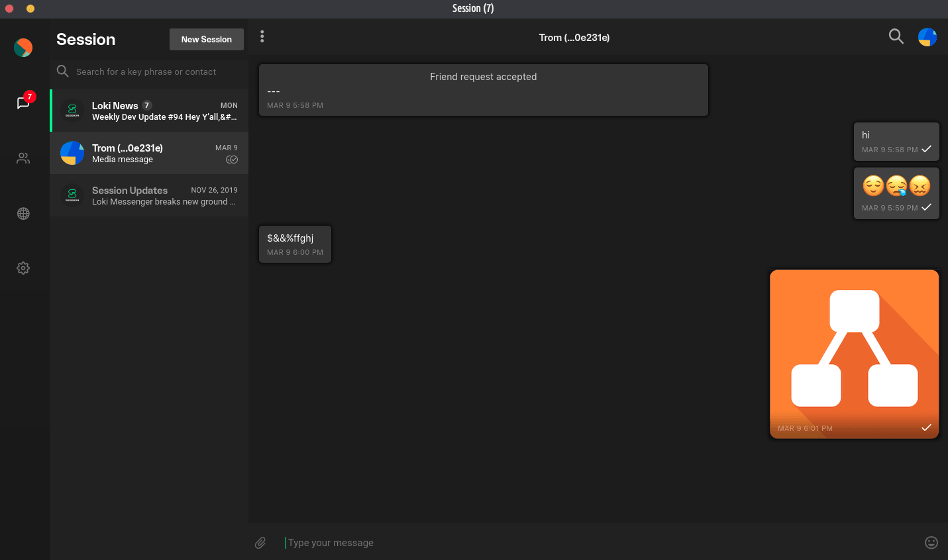Click the New Session button
948x560 pixels.
pos(207,39)
